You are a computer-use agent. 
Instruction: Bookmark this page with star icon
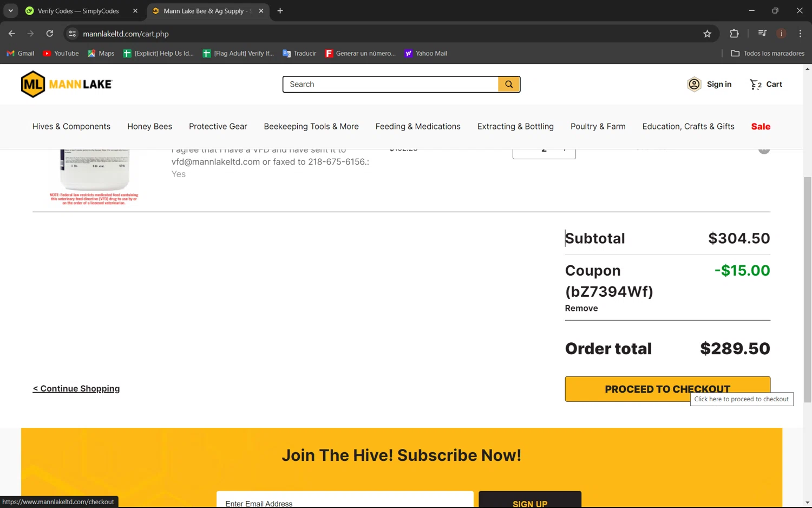pos(707,34)
